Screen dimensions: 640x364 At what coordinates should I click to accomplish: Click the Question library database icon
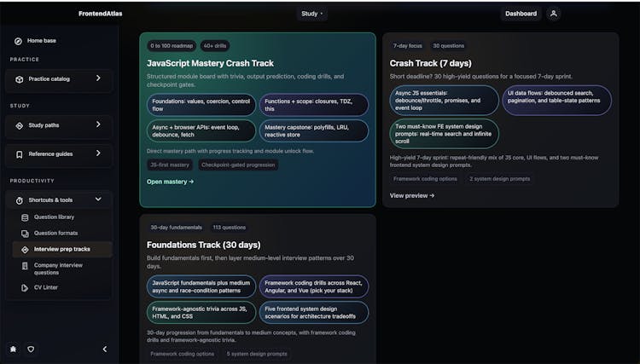tap(25, 217)
